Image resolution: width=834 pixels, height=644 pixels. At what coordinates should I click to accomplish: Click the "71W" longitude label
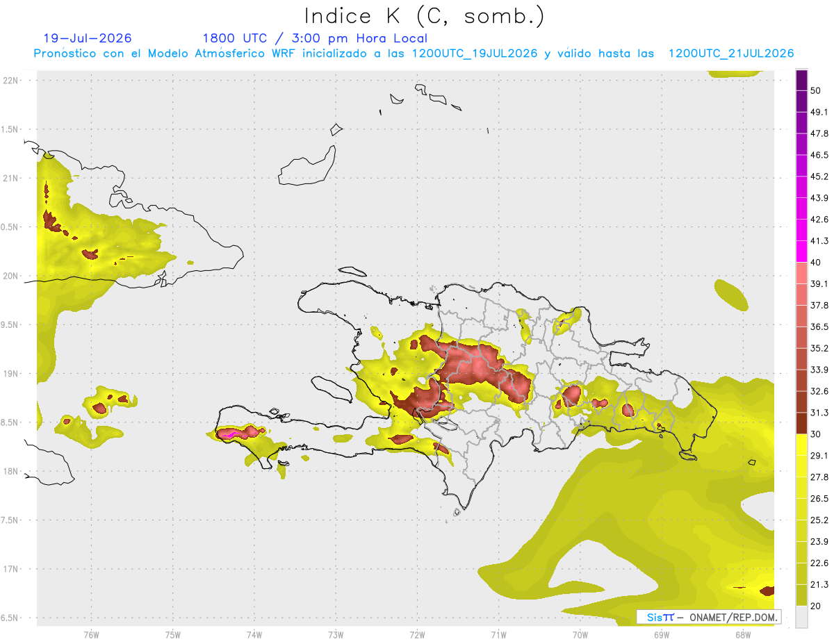(x=498, y=634)
